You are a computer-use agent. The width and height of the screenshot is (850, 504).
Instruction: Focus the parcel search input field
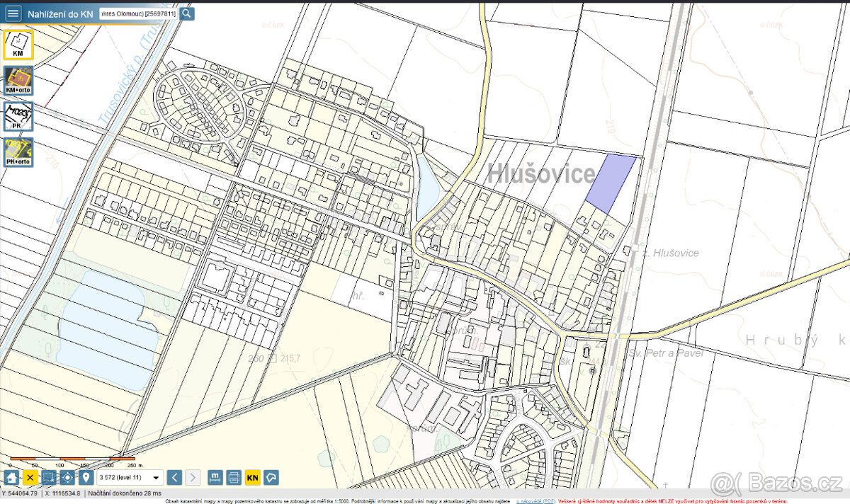[x=137, y=13]
